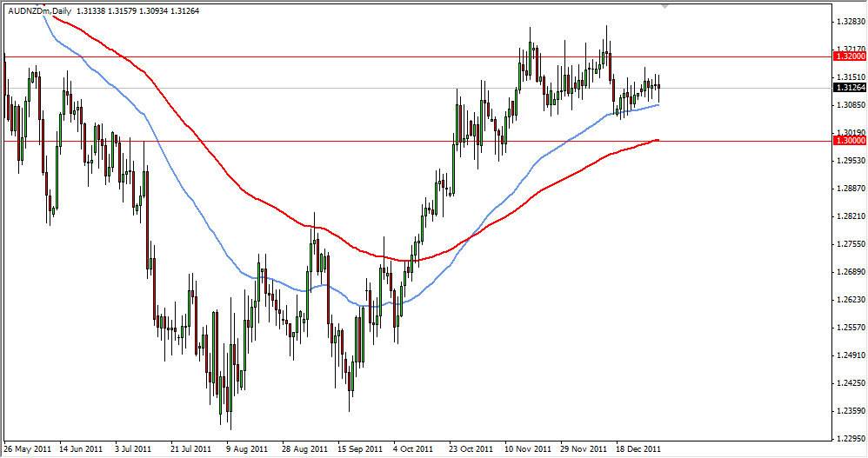Click the red 1.30000 price level label
868x458 pixels.
tap(848, 140)
